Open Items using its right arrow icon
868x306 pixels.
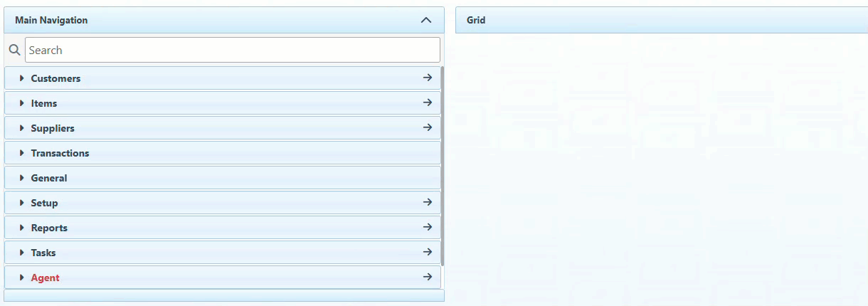pyautogui.click(x=427, y=102)
